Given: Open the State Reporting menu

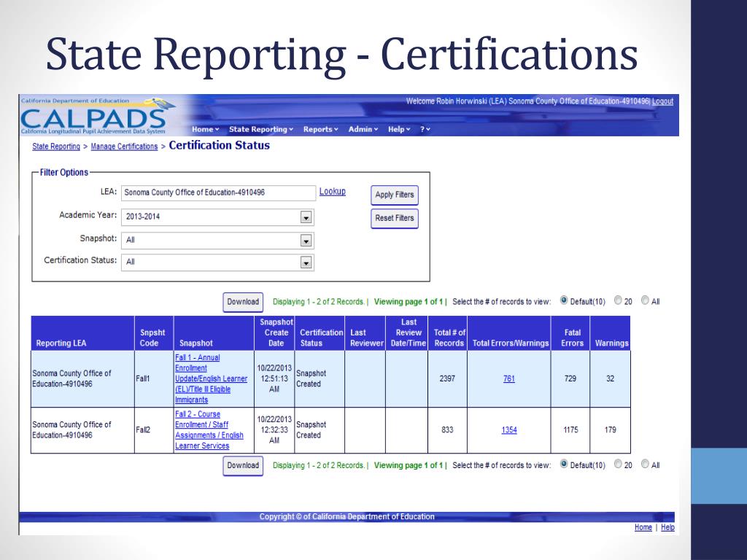Looking at the screenshot, I should pos(261,129).
